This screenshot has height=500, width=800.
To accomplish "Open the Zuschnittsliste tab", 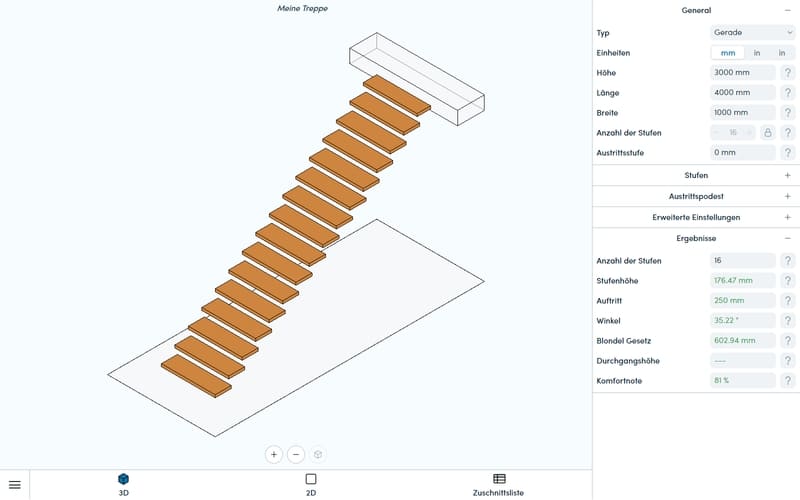I will pos(498,485).
